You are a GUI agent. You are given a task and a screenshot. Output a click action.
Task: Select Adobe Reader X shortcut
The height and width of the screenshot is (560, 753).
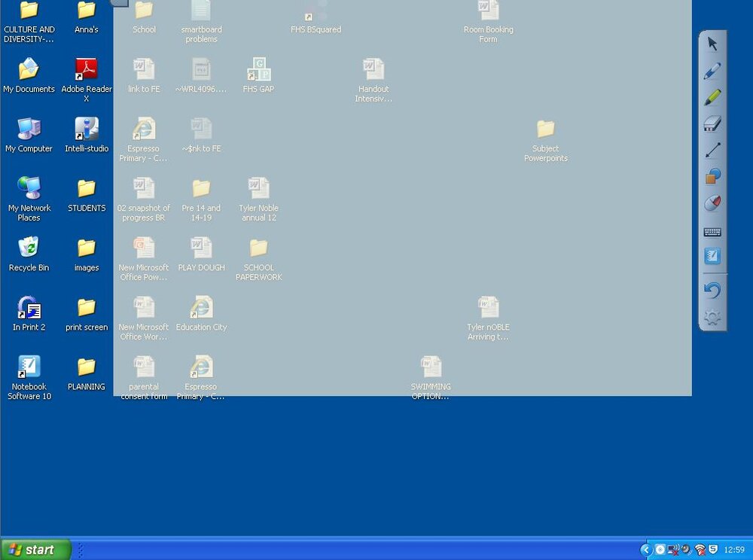87,80
